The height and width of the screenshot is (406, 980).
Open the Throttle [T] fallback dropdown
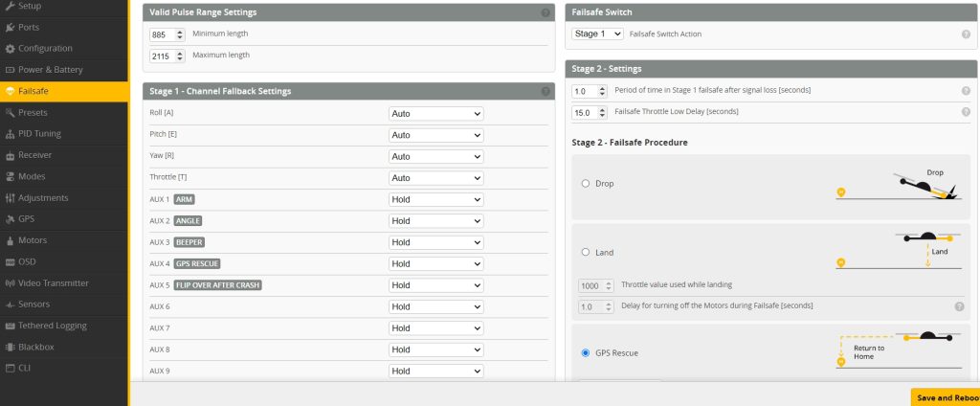(x=435, y=178)
